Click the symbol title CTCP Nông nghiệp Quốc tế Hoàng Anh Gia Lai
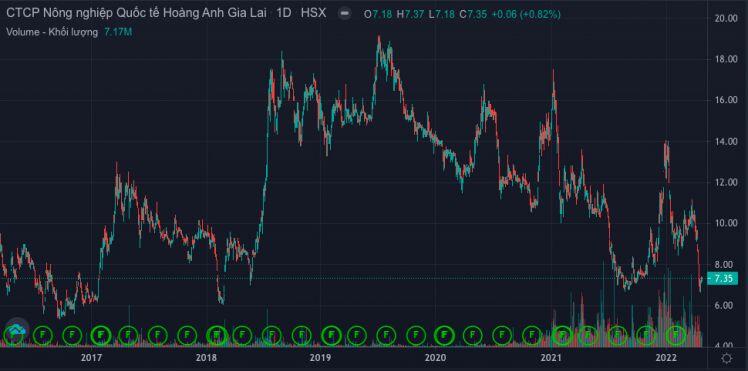Viewport: 748px width, 371px height. tap(136, 13)
